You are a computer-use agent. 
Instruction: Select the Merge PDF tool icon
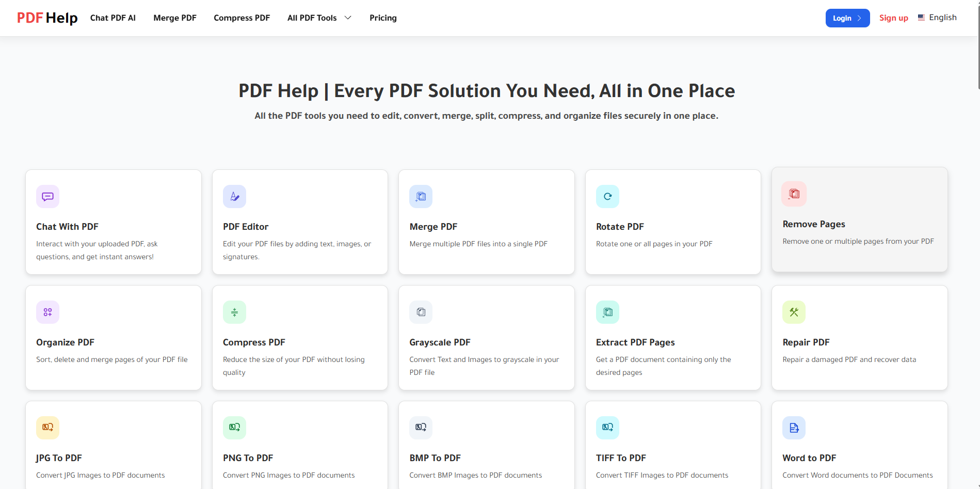click(421, 197)
